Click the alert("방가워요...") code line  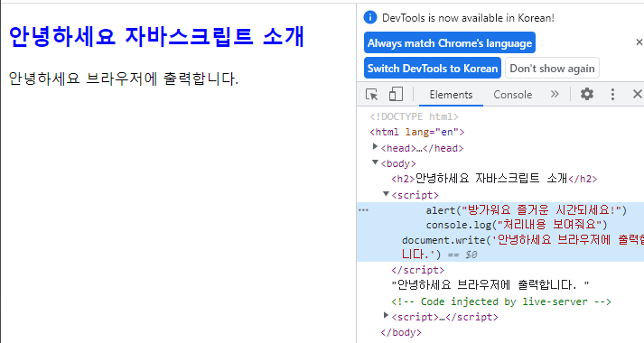[x=526, y=210]
